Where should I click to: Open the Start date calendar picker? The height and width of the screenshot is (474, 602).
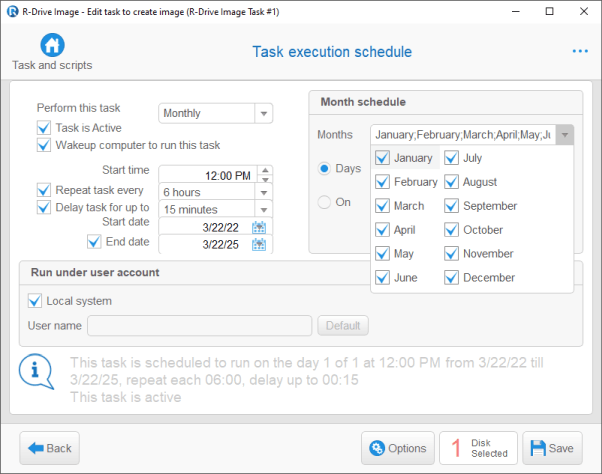tap(259, 227)
